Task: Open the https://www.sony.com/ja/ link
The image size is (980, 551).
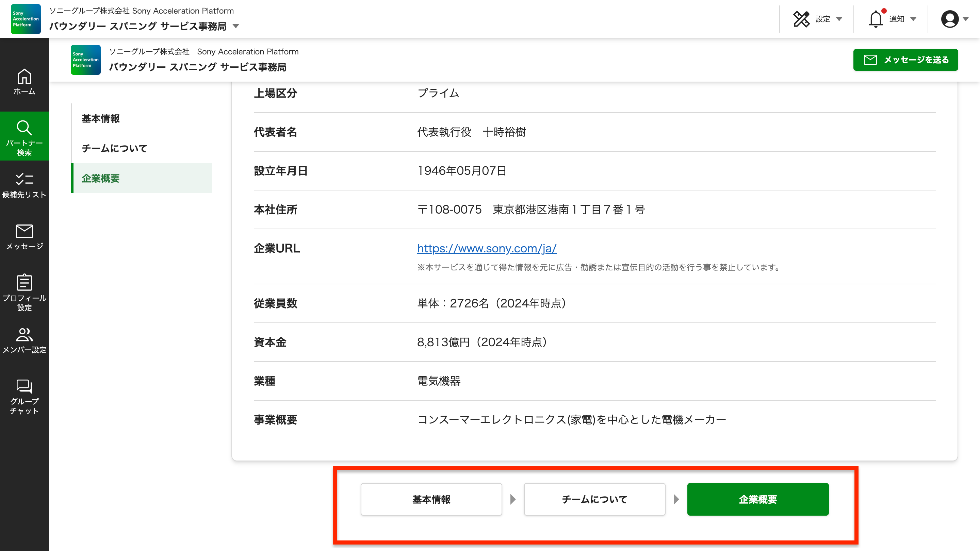Action: pos(486,248)
